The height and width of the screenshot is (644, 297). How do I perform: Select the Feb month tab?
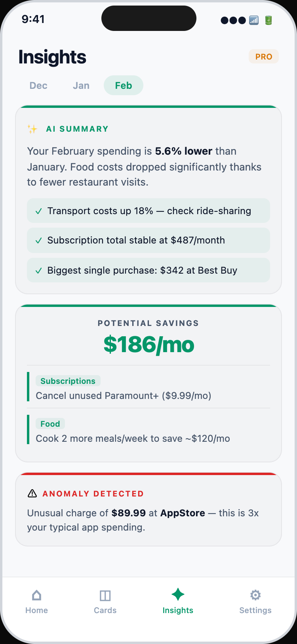click(124, 86)
